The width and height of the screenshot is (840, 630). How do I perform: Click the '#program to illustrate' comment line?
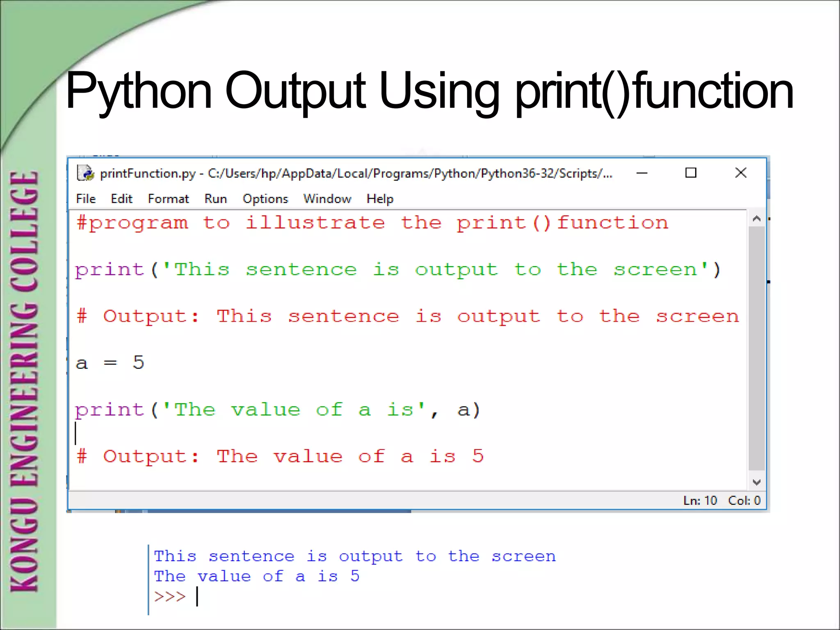coord(372,223)
